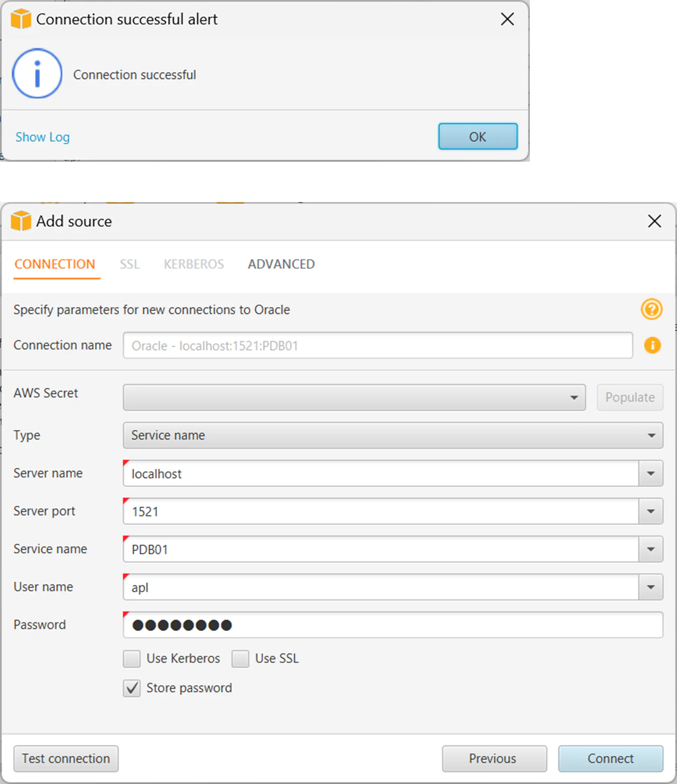Open the ADVANCED tab

pyautogui.click(x=281, y=264)
